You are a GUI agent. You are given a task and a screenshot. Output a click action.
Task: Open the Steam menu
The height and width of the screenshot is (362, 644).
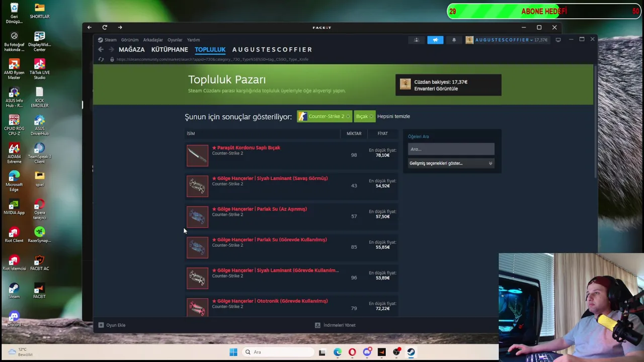click(x=108, y=40)
